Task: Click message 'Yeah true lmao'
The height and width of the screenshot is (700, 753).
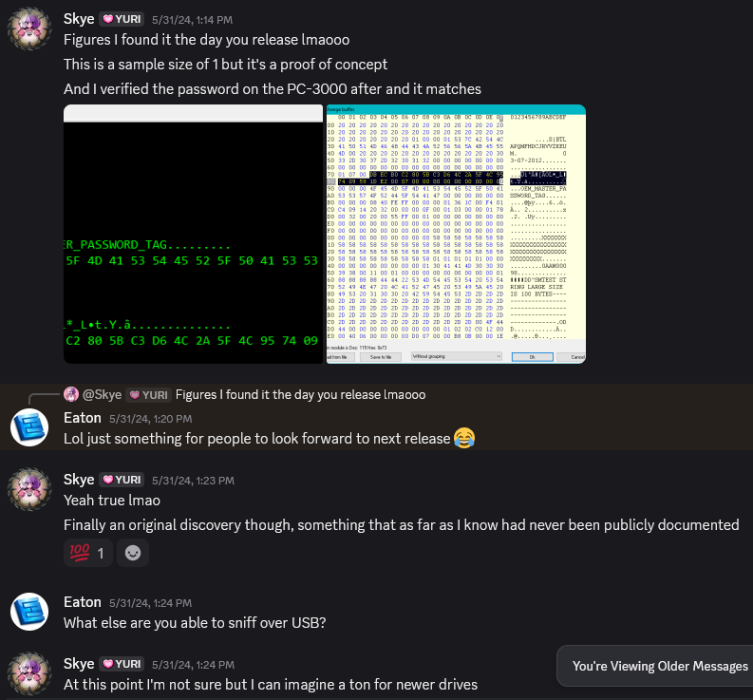Action: tap(112, 501)
